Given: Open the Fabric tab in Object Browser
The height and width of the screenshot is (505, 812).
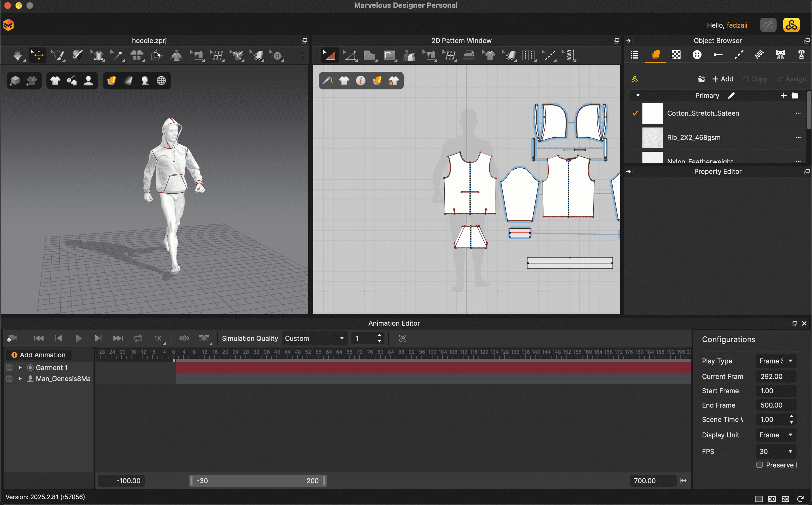Looking at the screenshot, I should (655, 55).
